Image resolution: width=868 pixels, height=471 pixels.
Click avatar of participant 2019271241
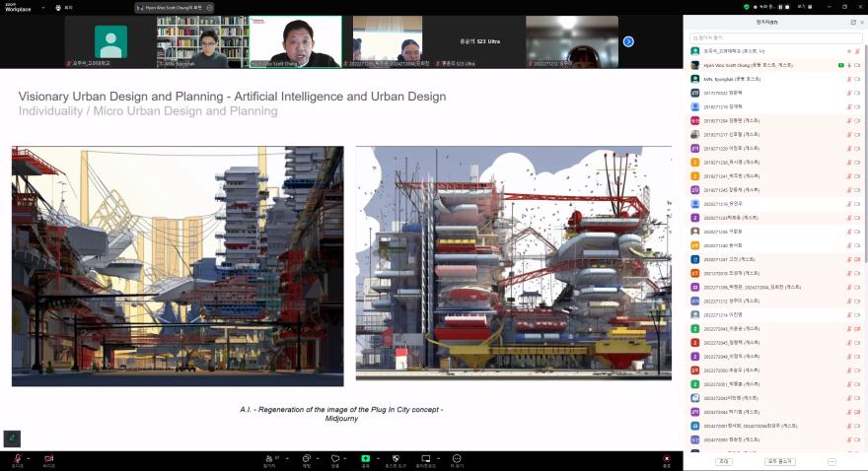[x=694, y=176]
